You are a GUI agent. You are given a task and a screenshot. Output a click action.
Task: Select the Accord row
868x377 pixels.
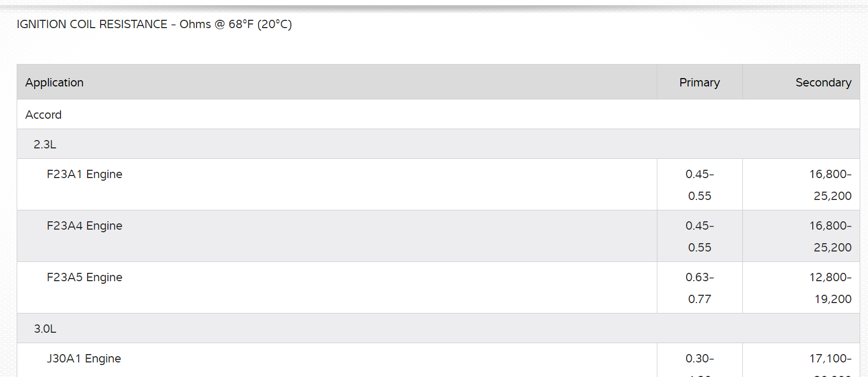(x=43, y=115)
